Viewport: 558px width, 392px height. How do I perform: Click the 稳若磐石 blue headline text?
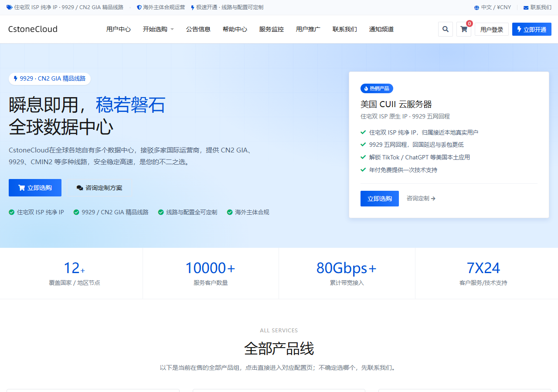click(x=131, y=105)
